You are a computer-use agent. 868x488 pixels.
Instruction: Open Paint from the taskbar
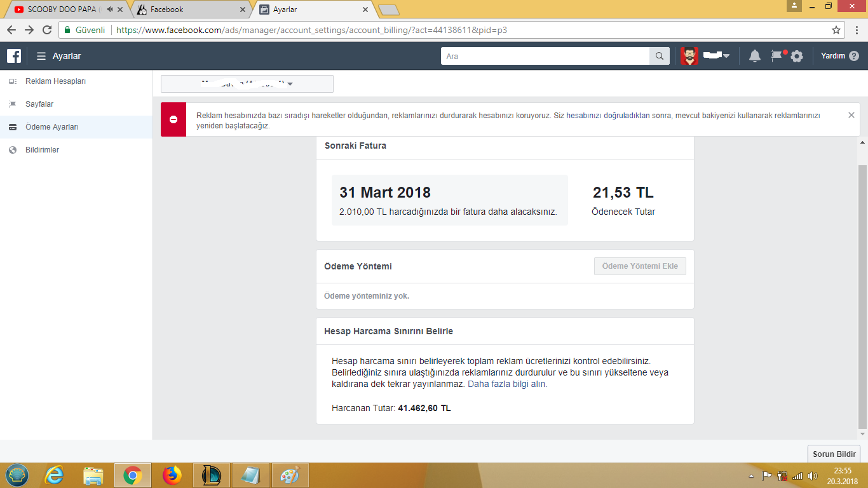[290, 475]
